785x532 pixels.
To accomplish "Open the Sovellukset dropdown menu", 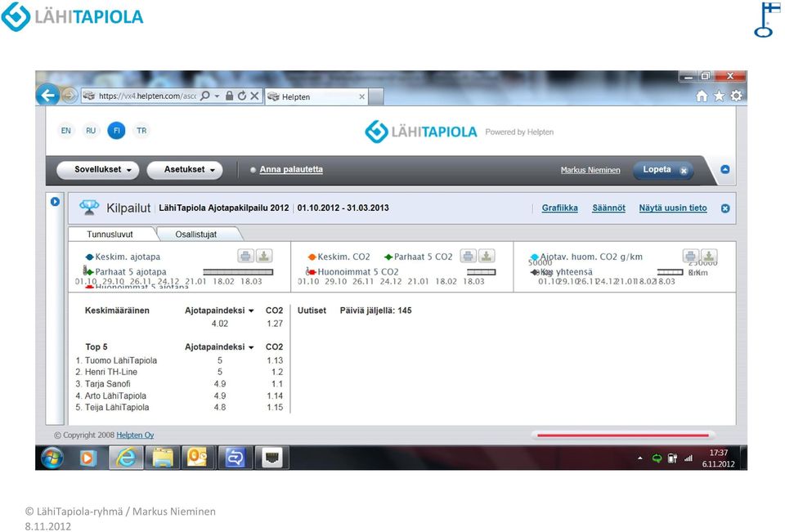I will [x=98, y=170].
